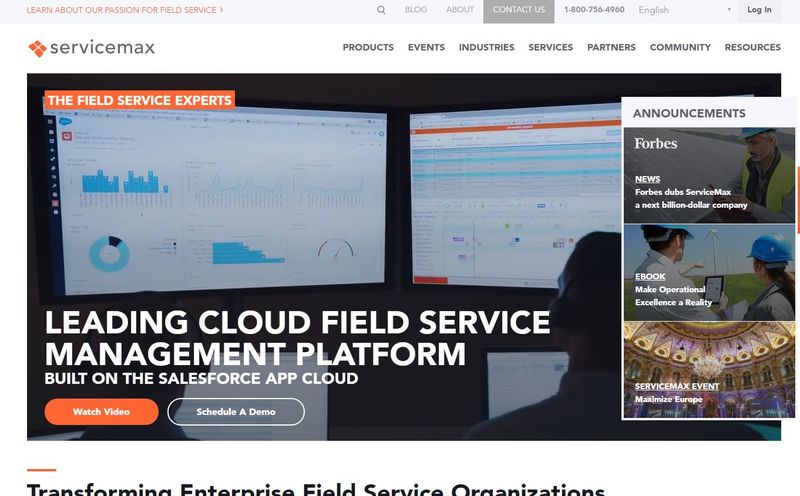This screenshot has height=496, width=800.
Task: Open the Ebook Operational Excellence card
Action: (709, 273)
